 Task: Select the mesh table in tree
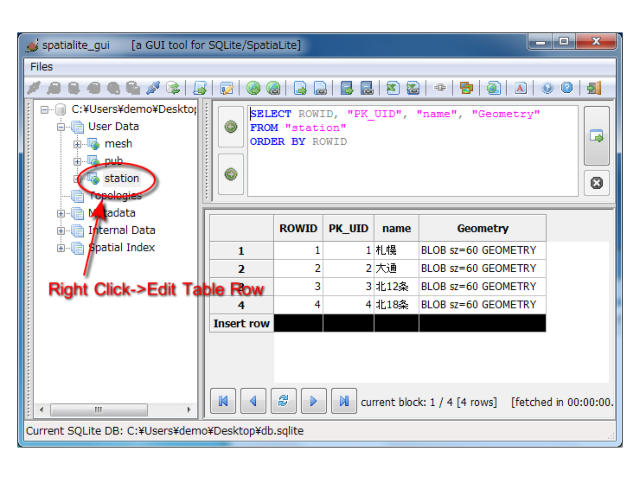click(118, 144)
